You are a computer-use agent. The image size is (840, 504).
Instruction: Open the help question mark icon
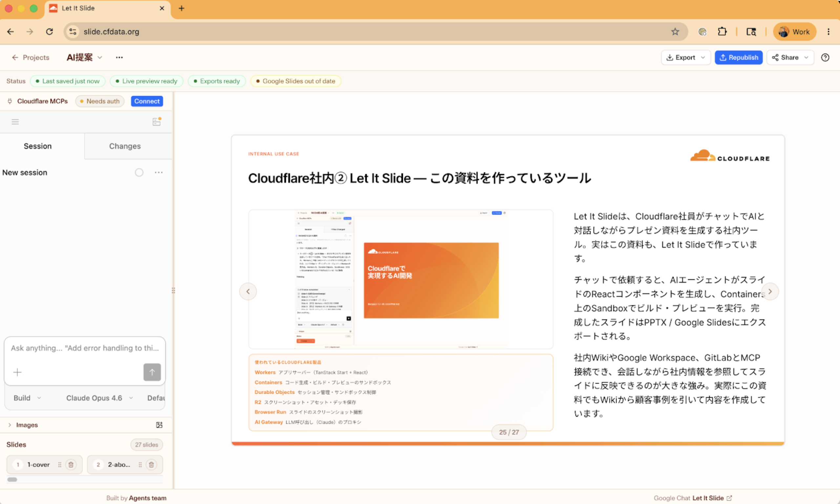click(x=825, y=57)
